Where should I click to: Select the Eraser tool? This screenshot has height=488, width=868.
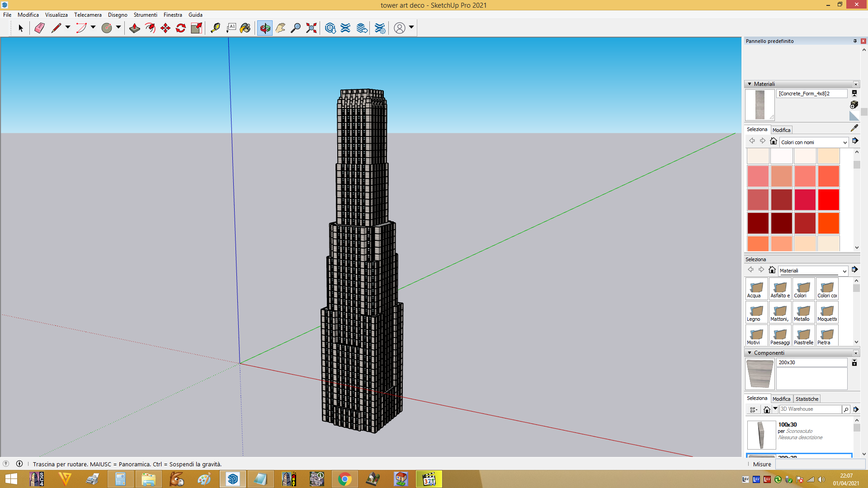tap(40, 28)
